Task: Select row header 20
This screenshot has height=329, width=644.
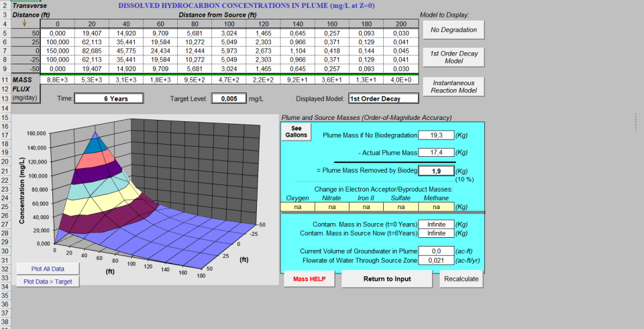Action: click(x=5, y=161)
